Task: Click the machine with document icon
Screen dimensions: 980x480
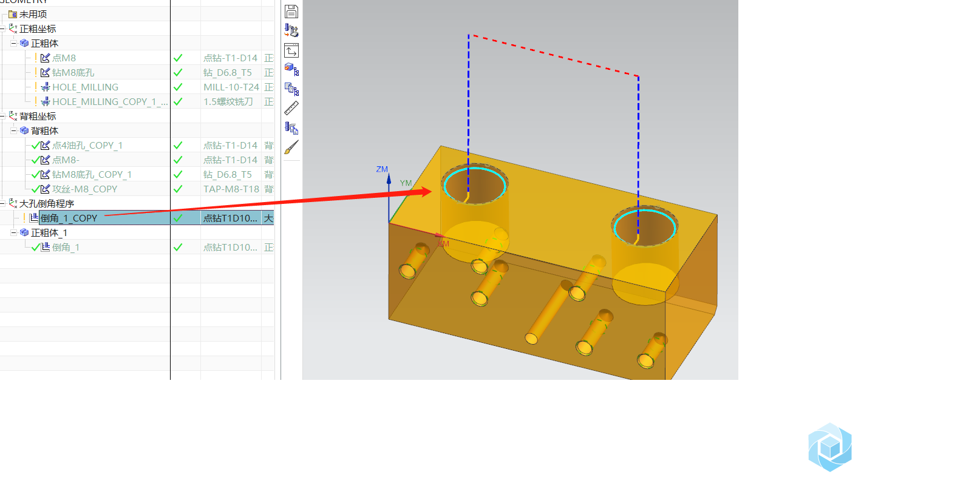Action: [x=291, y=128]
